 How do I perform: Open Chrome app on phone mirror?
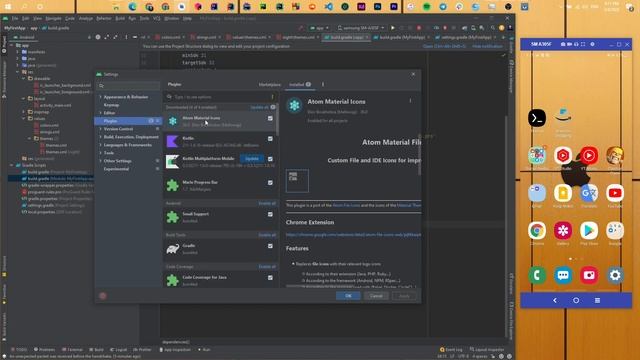coord(537,231)
